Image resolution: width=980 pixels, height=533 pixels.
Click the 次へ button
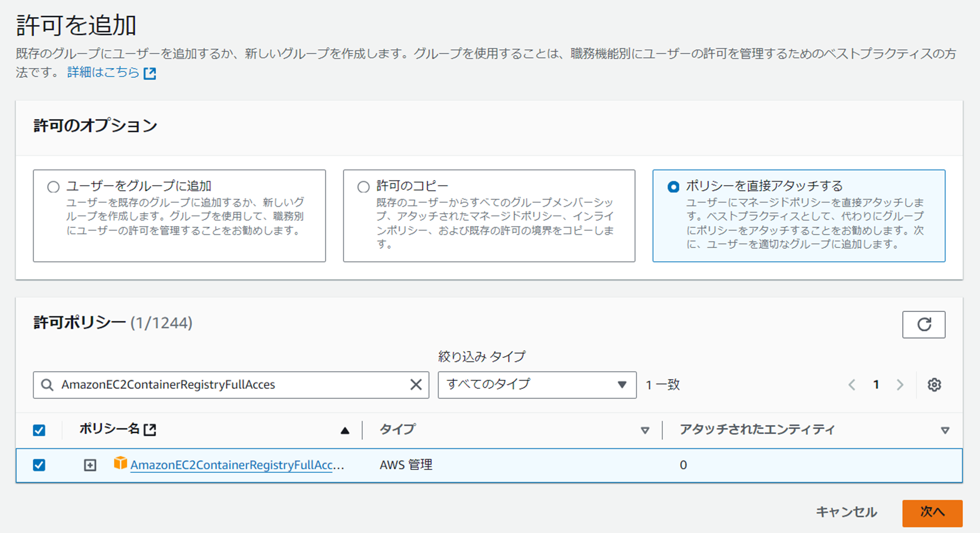click(x=932, y=512)
